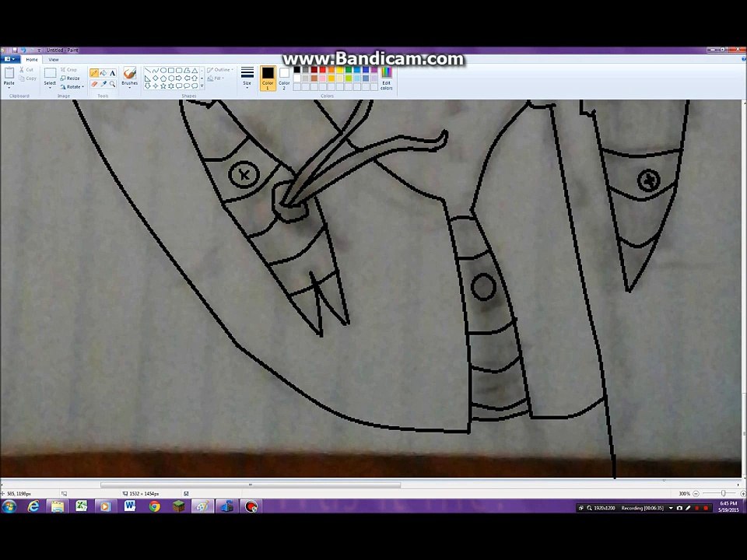The height and width of the screenshot is (560, 747).
Task: Switch to the View ribbon tab
Action: coord(54,60)
